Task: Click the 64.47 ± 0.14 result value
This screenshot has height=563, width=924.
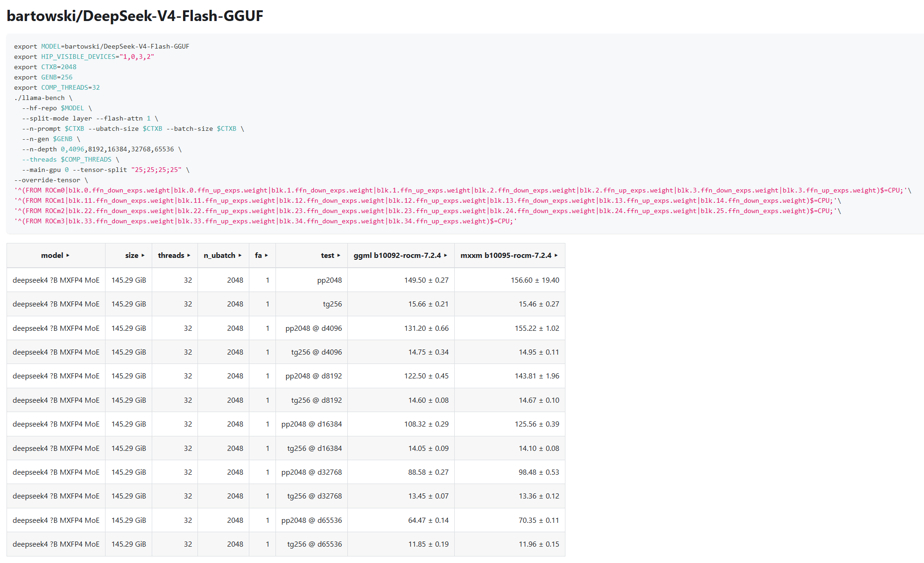Action: (x=429, y=520)
